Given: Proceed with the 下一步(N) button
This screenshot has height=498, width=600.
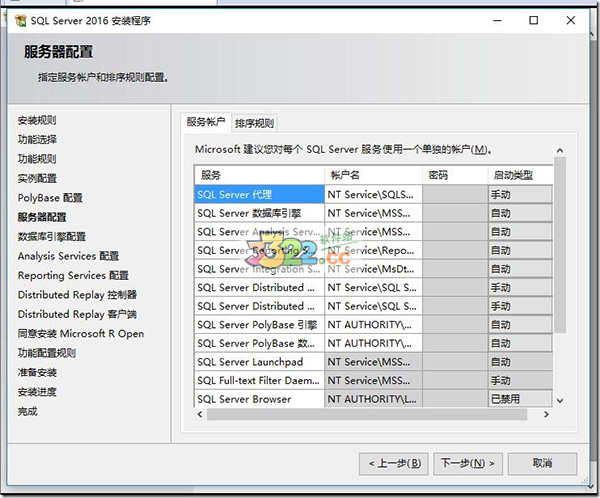Looking at the screenshot, I should [468, 464].
